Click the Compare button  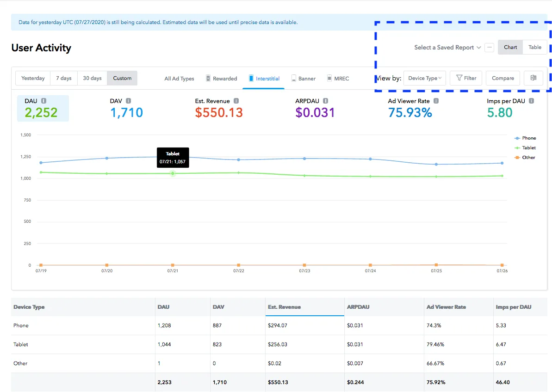coord(502,78)
